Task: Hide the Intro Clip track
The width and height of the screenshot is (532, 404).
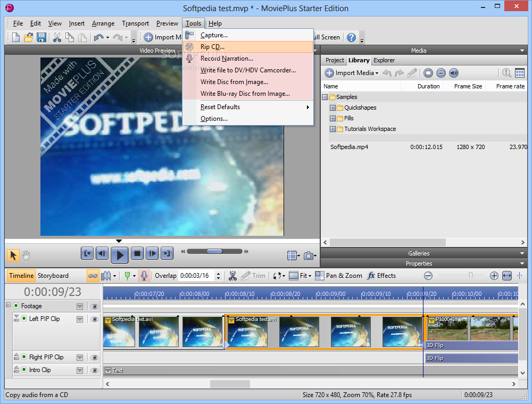Action: pyautogui.click(x=95, y=370)
